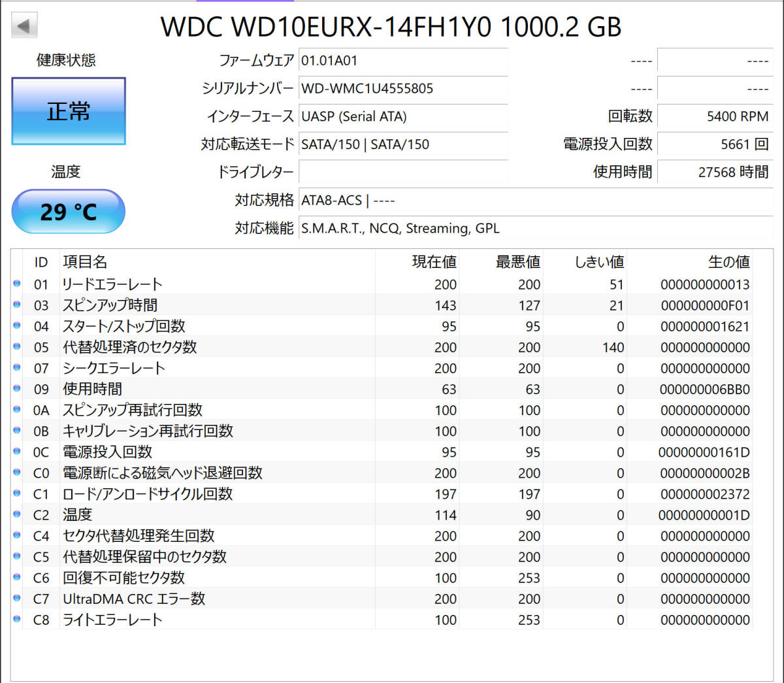Select the 代替処理済のセクタ数 attribute name
The image size is (784, 683).
point(129,347)
